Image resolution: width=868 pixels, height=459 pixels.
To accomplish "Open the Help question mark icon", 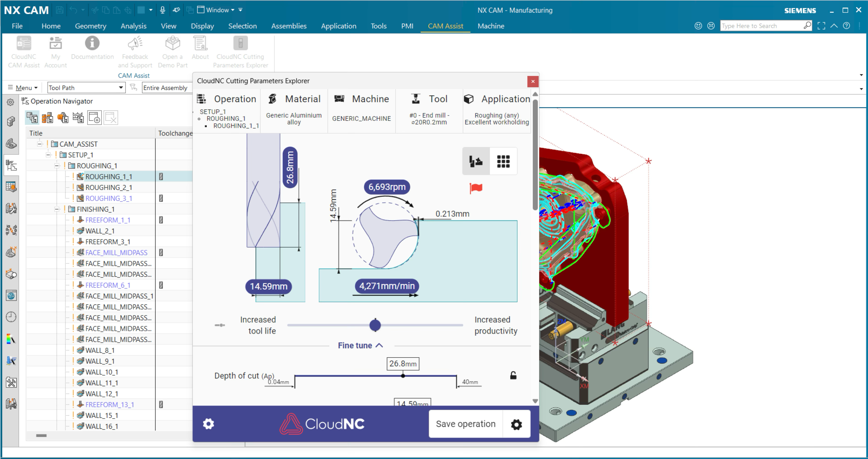I will tap(846, 26).
